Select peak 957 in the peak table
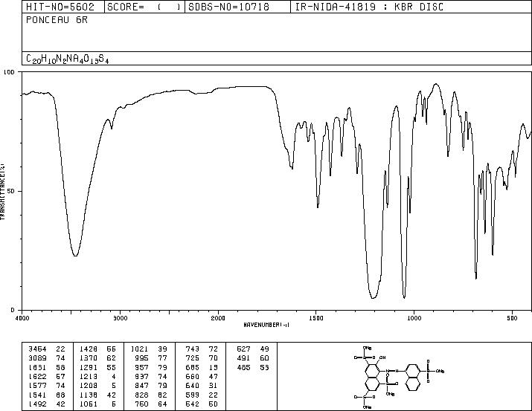This screenshot has height=411, width=532. point(141,367)
